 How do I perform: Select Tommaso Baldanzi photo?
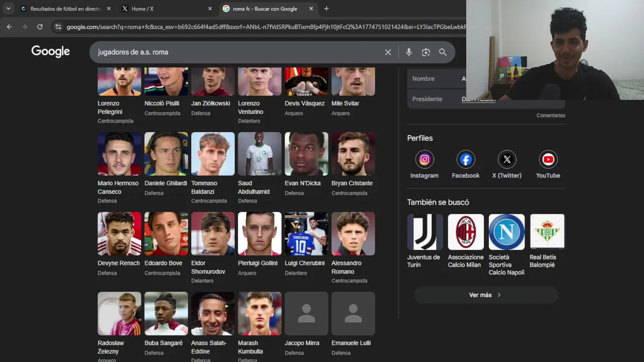(213, 154)
